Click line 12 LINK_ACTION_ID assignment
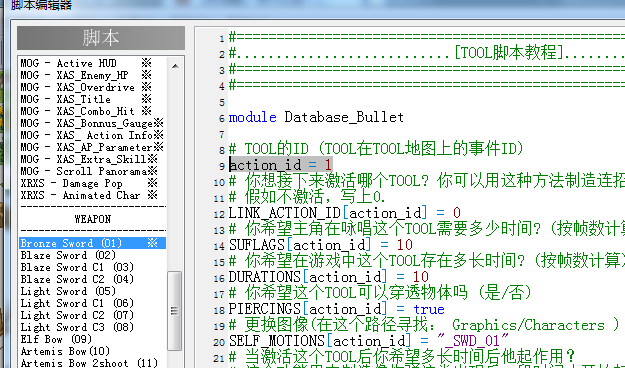 [345, 213]
